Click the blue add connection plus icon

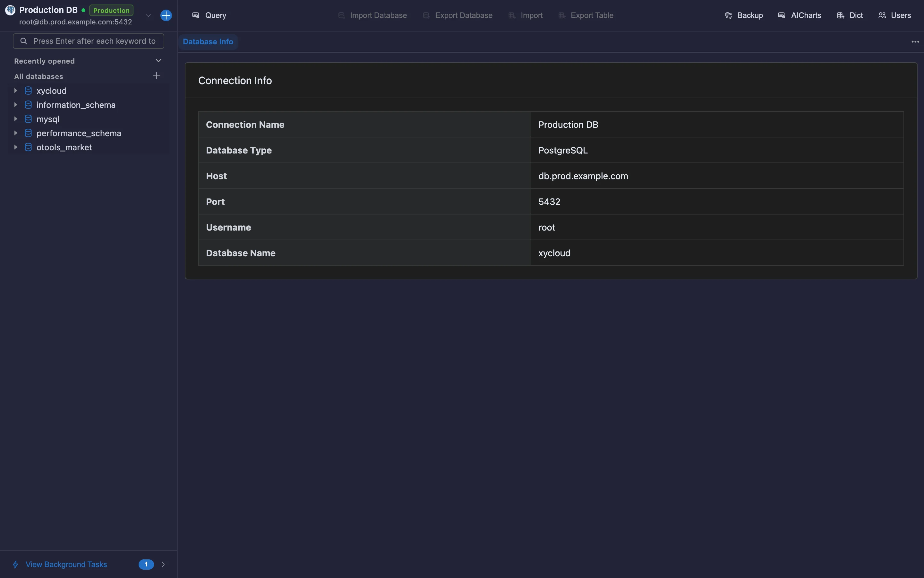pyautogui.click(x=166, y=15)
